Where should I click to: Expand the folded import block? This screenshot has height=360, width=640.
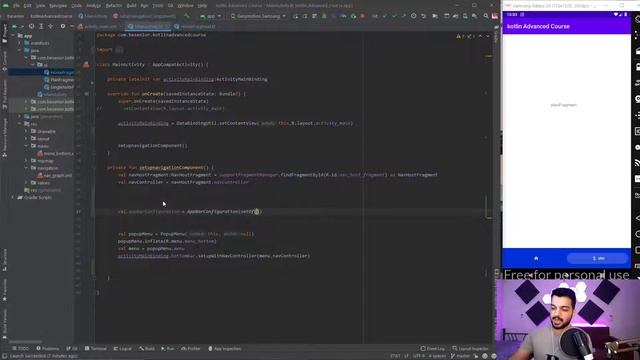(x=119, y=50)
